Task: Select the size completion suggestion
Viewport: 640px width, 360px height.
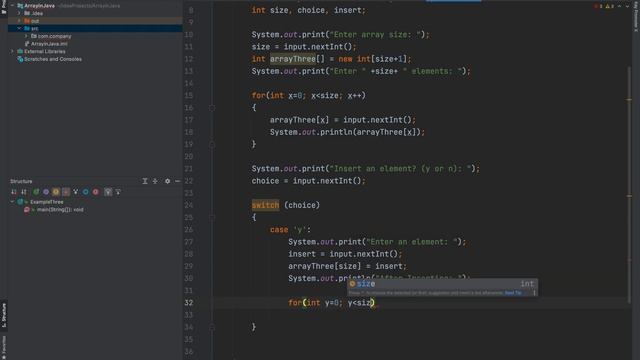Action: pyautogui.click(x=442, y=284)
